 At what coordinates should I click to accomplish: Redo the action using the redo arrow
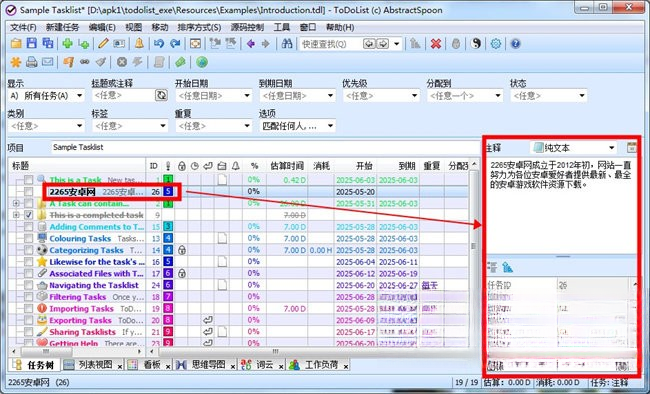click(x=175, y=44)
